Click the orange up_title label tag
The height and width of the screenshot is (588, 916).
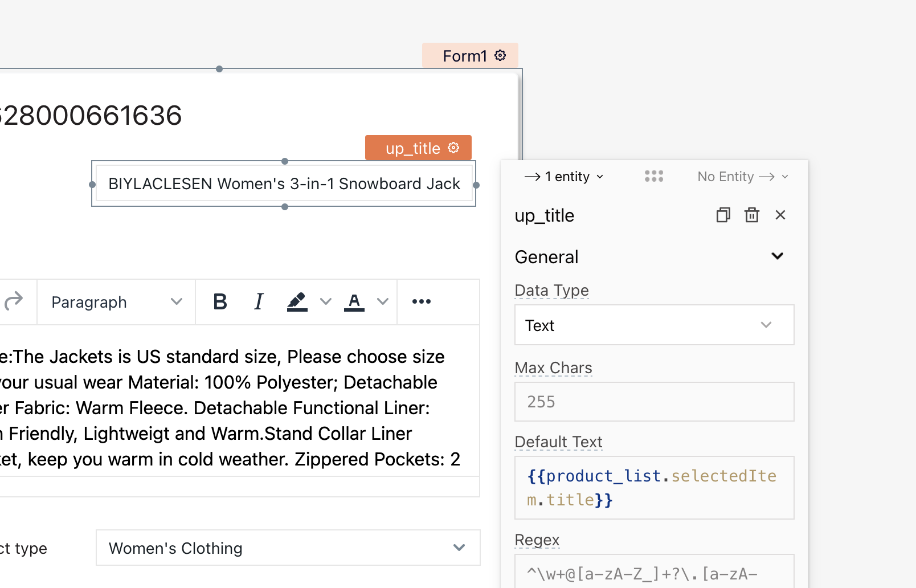point(410,148)
